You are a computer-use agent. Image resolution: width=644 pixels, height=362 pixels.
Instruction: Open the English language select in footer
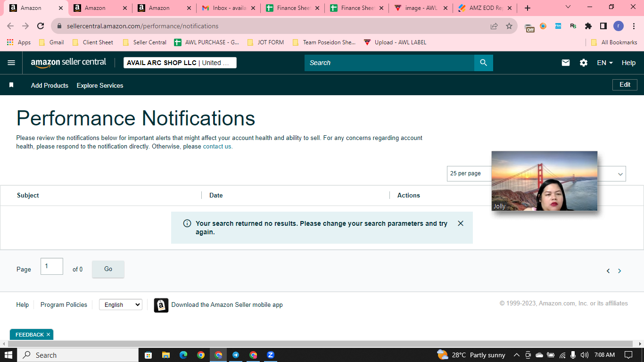point(120,305)
